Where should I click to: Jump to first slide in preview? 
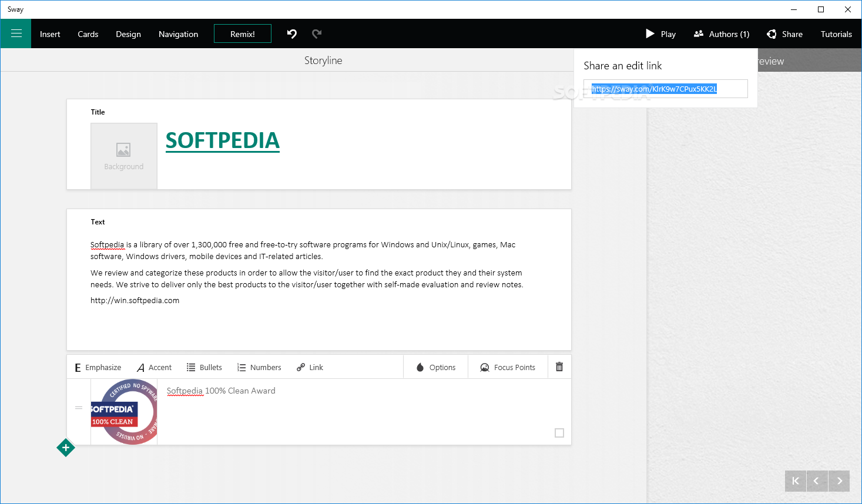[796, 481]
